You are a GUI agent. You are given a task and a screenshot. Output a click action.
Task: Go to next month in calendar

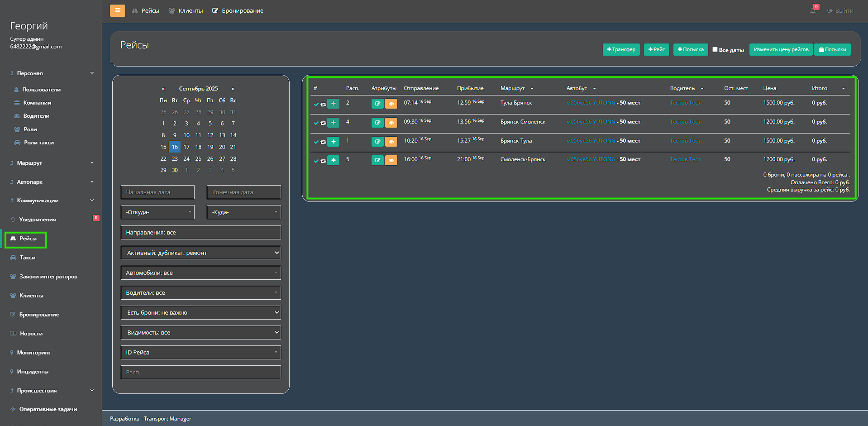tap(233, 89)
